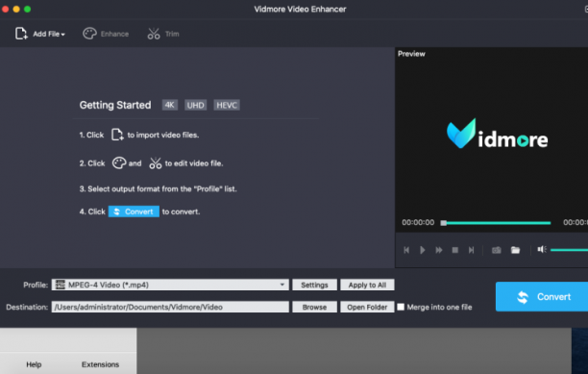This screenshot has height=374, width=588.
Task: Click the MPEG-4 profile format icon
Action: point(60,285)
